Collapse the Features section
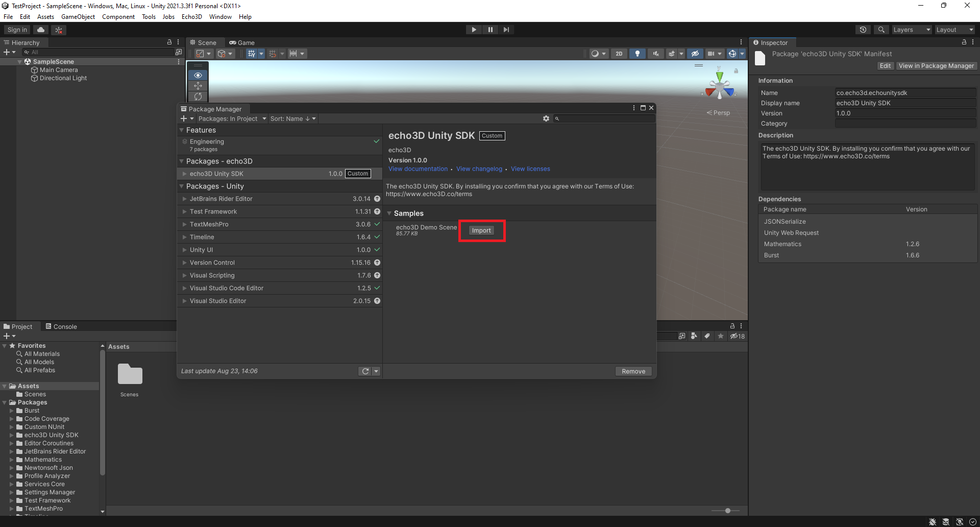This screenshot has height=527, width=980. point(181,130)
